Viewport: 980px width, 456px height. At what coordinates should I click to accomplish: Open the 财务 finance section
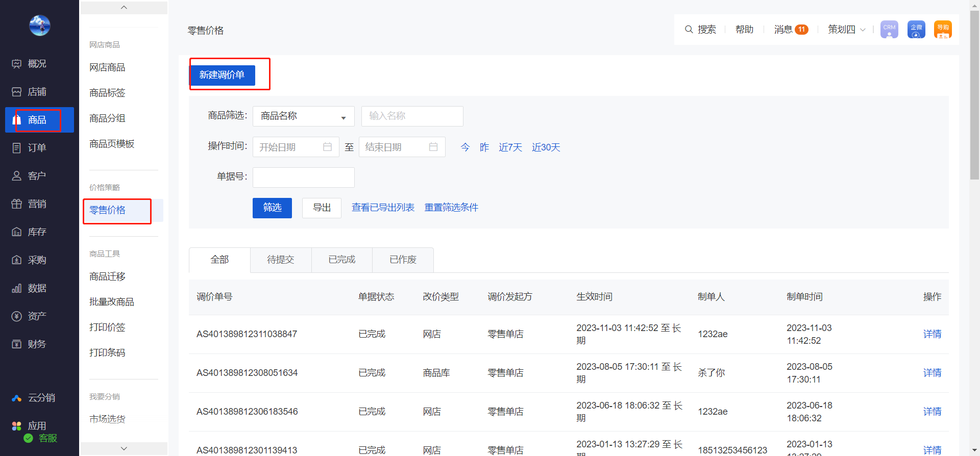point(29,344)
